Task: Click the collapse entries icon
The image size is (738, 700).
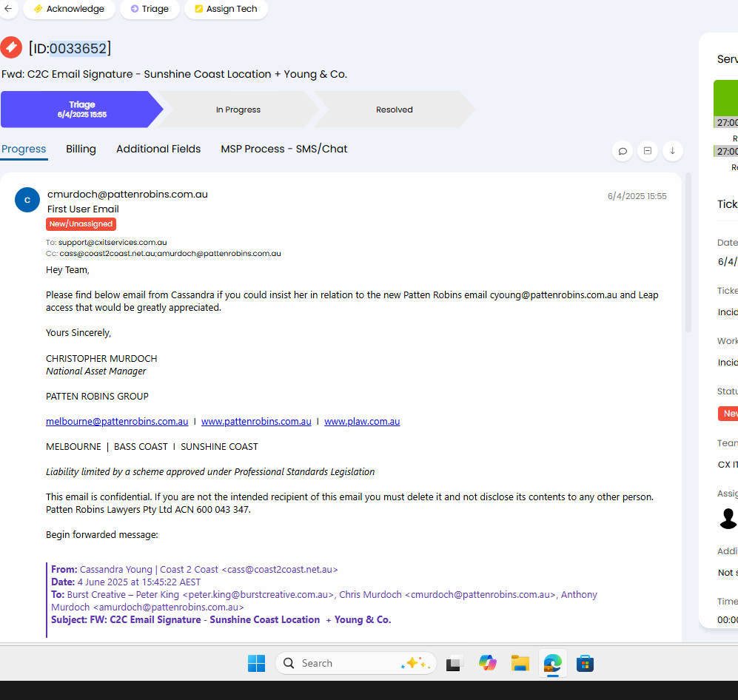Action: tap(648, 151)
